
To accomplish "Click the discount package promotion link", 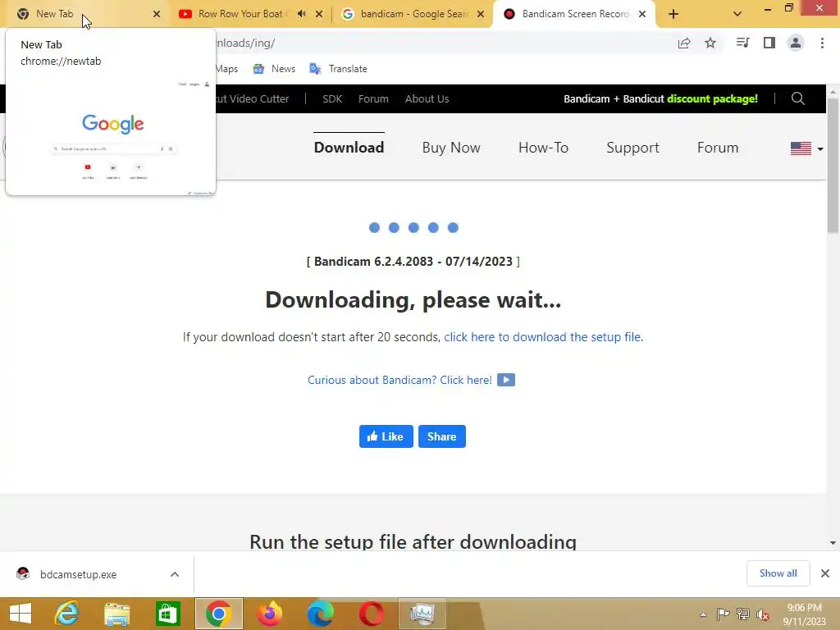I will [x=660, y=98].
